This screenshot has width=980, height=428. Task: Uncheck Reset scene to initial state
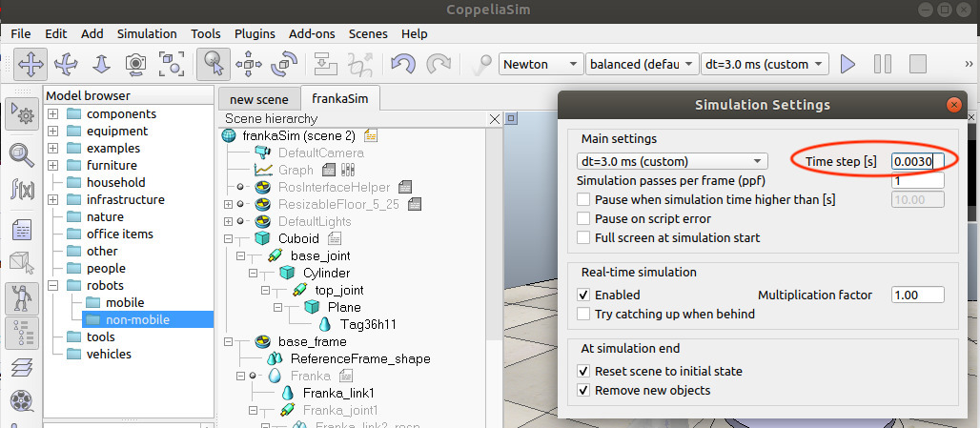583,371
